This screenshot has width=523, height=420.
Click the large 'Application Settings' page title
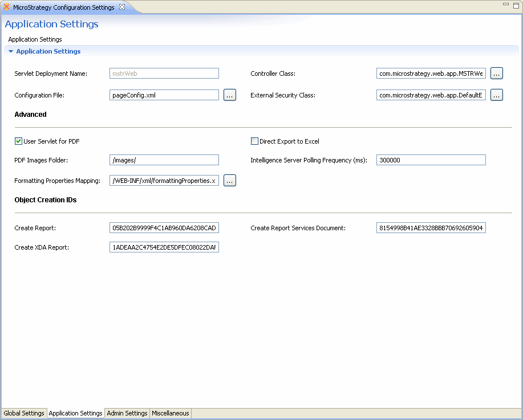[51, 24]
